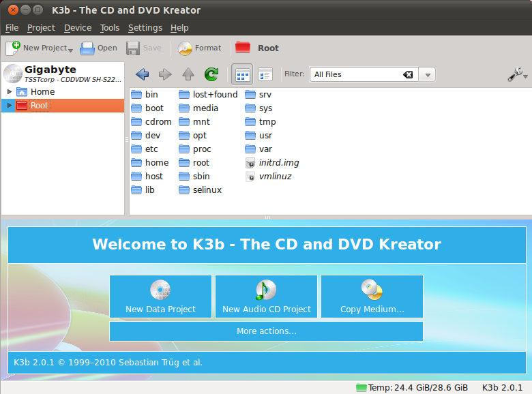
Task: Click the Save floppy icon
Action: tap(133, 48)
